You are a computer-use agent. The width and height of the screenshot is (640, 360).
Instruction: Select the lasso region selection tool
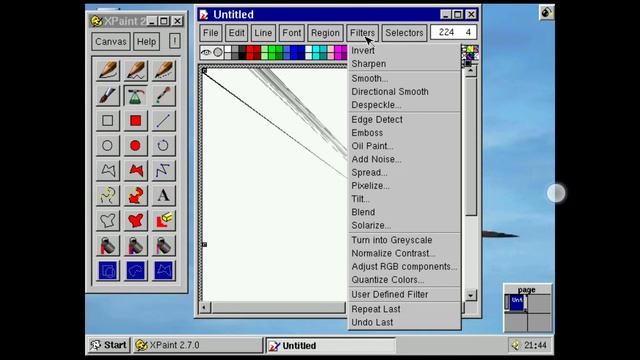(x=136, y=271)
